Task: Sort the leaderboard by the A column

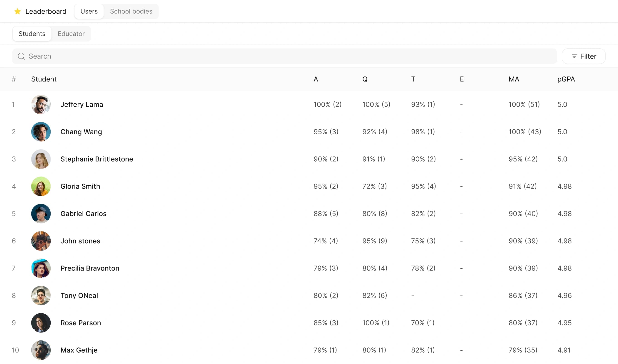Action: point(316,79)
